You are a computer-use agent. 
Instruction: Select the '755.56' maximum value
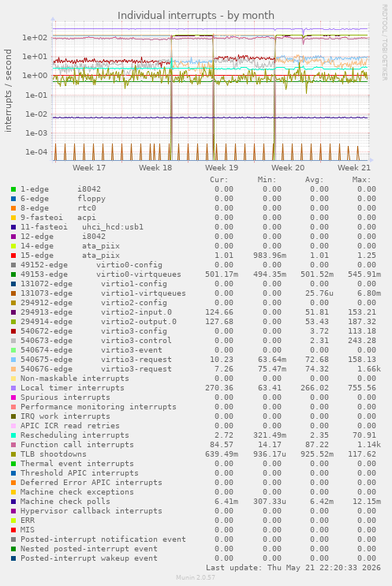pyautogui.click(x=362, y=388)
